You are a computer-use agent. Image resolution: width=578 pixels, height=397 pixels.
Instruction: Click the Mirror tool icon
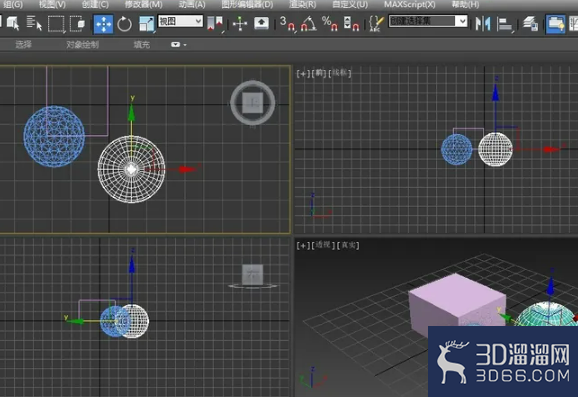pos(483,24)
